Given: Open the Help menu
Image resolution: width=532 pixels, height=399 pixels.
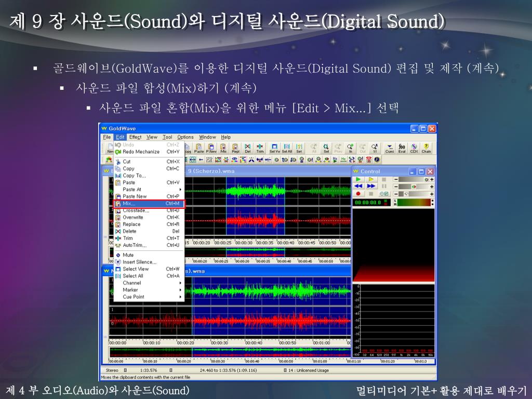Looking at the screenshot, I should click(x=226, y=137).
